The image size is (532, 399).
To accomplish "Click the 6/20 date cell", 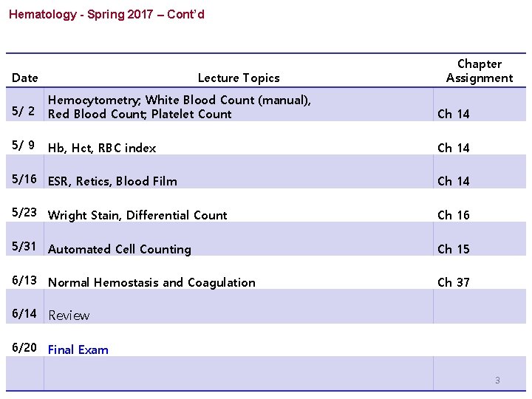I will point(24,347).
